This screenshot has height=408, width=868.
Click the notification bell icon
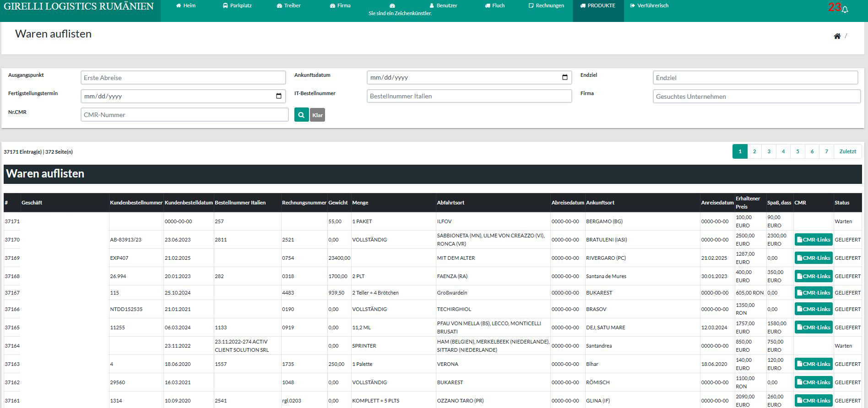pyautogui.click(x=845, y=10)
